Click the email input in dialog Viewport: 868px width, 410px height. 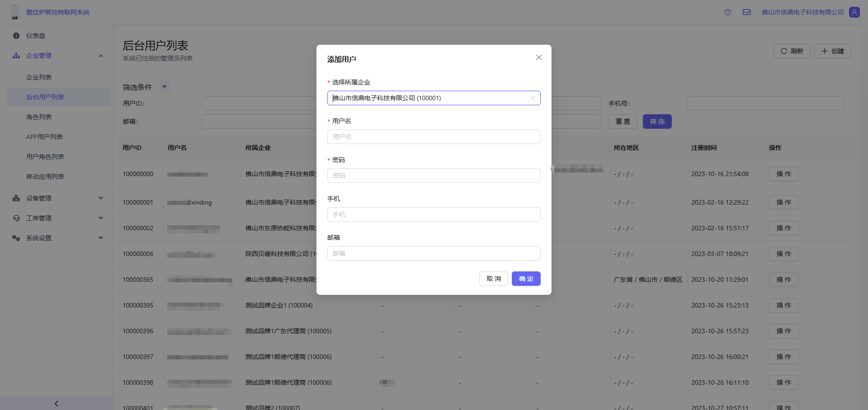click(x=434, y=253)
